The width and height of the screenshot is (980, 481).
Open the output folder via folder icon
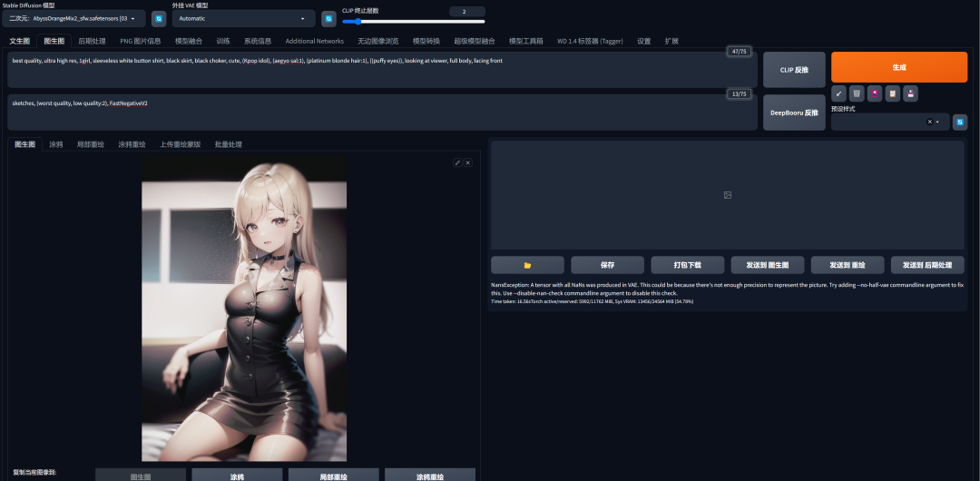527,265
